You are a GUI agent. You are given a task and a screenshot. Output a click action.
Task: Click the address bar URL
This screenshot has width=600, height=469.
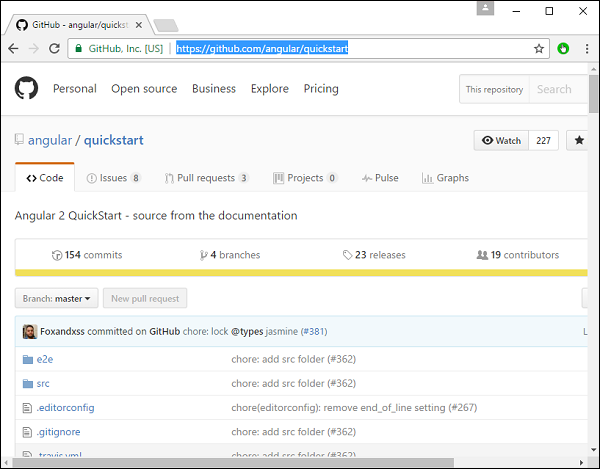point(262,49)
